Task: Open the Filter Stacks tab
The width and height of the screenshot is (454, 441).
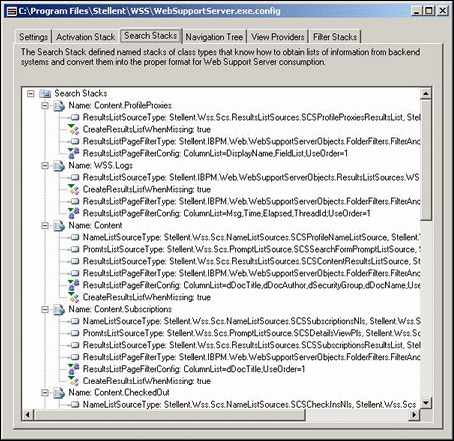Action: (x=335, y=37)
